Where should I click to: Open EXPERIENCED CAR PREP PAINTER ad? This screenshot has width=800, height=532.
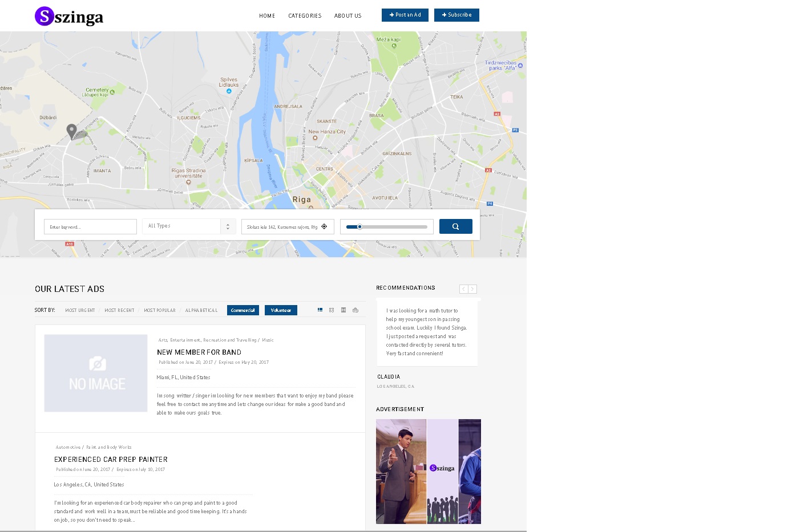coord(111,460)
